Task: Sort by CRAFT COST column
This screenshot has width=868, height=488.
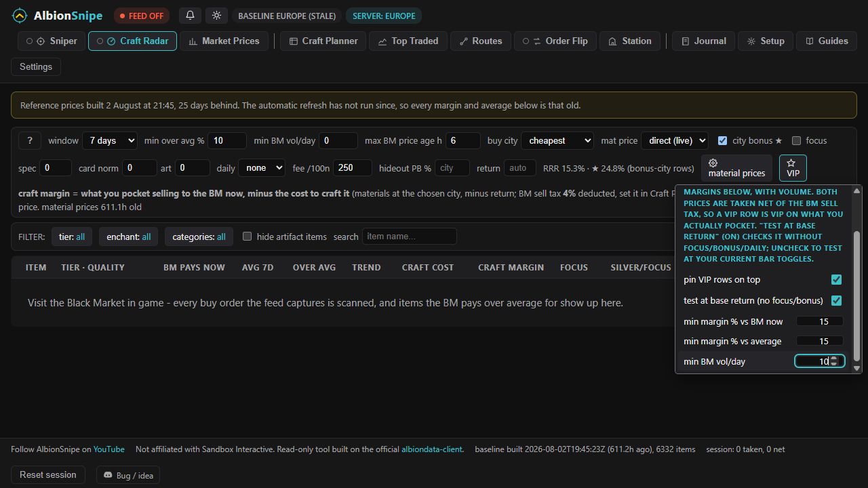Action: [428, 267]
